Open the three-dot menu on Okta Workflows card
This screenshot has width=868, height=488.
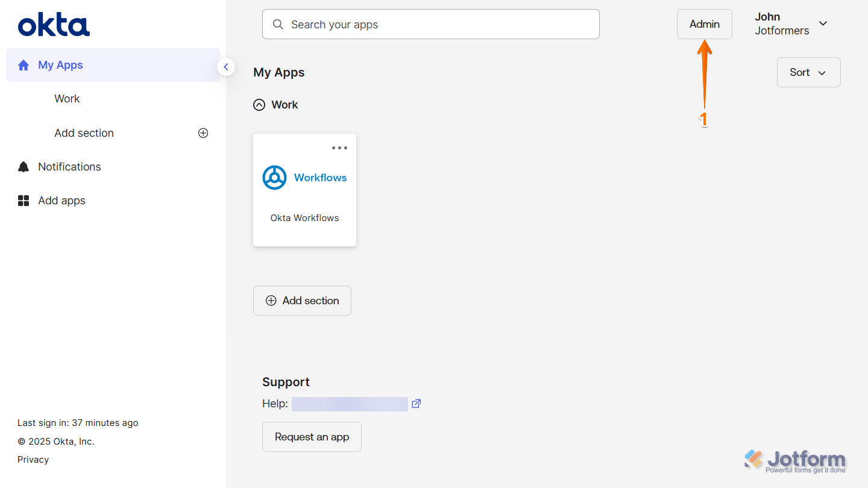(x=339, y=148)
